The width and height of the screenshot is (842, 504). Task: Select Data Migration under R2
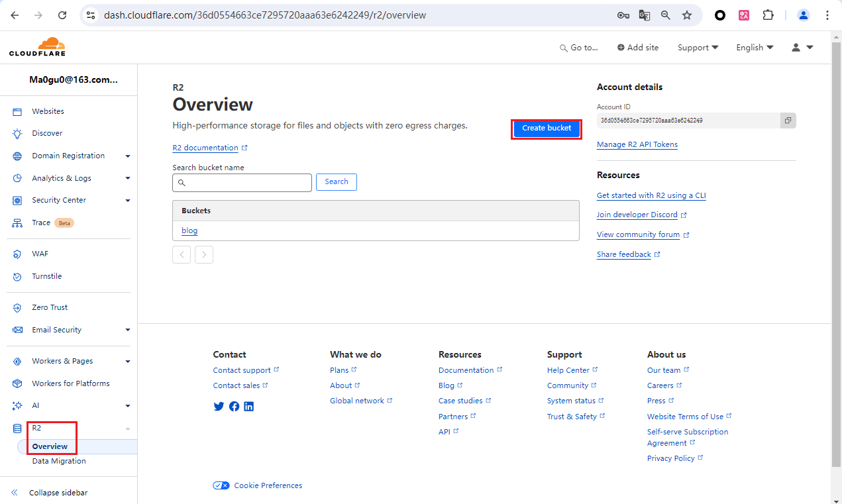(x=59, y=461)
